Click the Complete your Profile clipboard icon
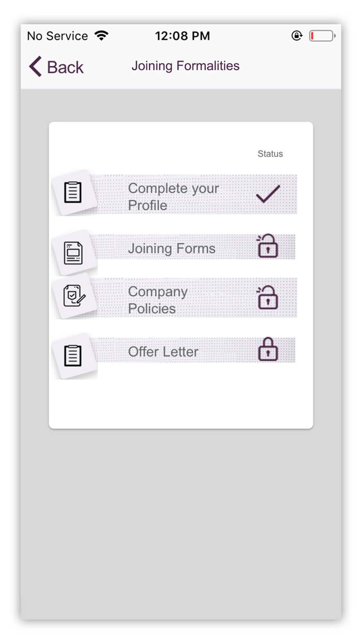Viewport: 362px width, 644px height. [73, 193]
